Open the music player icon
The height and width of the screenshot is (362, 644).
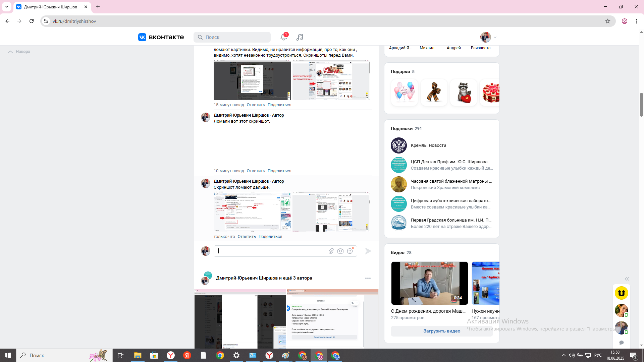coord(300,37)
